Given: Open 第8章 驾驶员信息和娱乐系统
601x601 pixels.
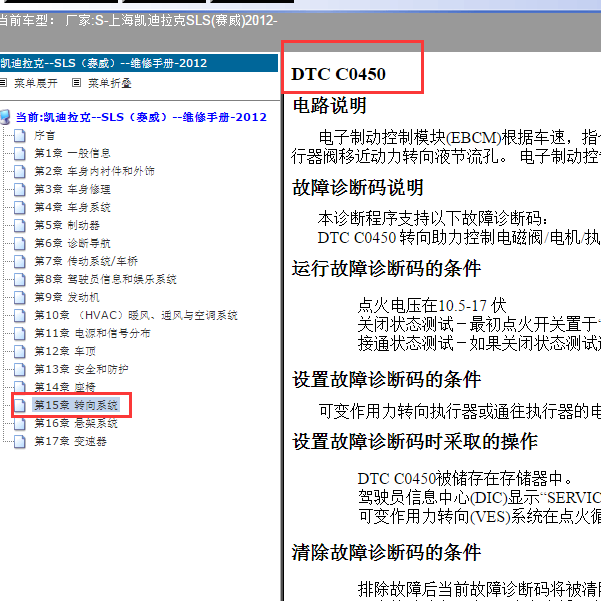Looking at the screenshot, I should pyautogui.click(x=105, y=279).
